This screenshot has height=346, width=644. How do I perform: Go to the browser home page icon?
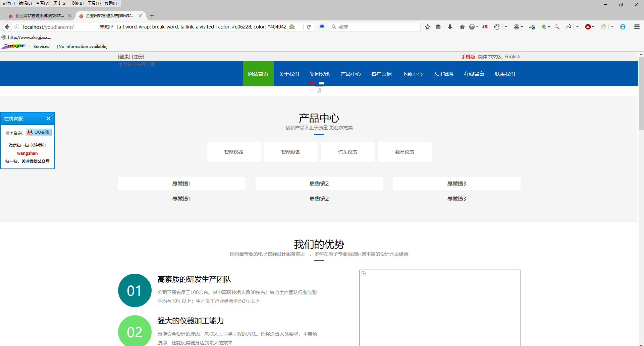pyautogui.click(x=462, y=27)
